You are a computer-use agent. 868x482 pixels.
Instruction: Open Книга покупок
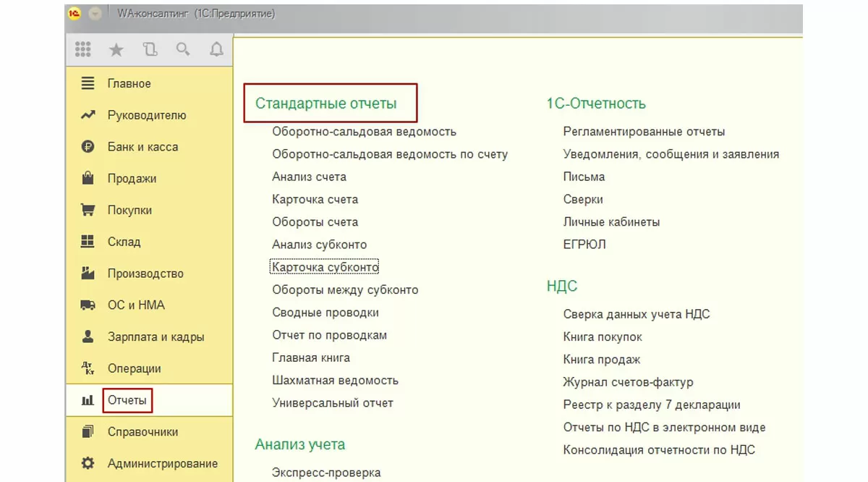tap(603, 337)
